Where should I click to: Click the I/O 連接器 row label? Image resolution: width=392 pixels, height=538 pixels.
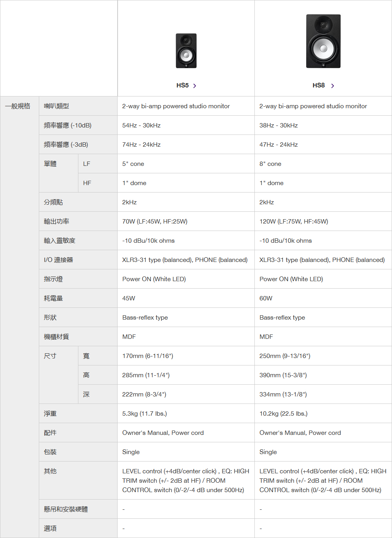[x=58, y=260]
